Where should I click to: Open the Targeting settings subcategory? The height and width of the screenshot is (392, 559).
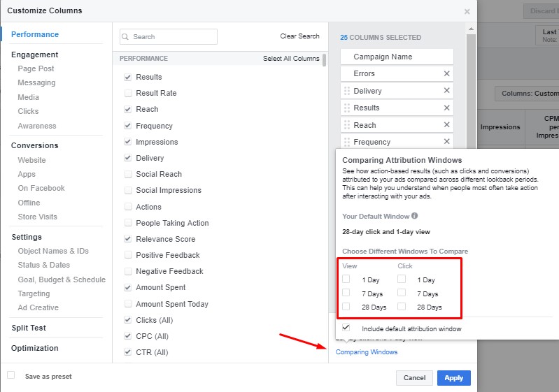[34, 293]
